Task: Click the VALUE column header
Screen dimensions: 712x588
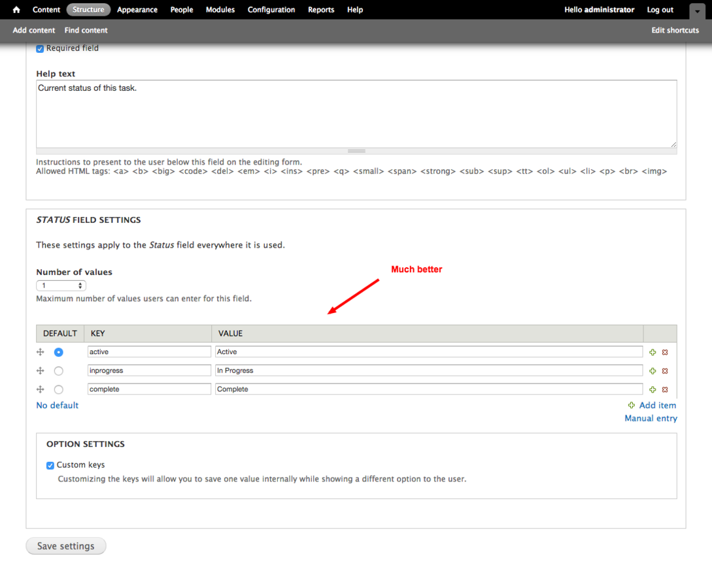Action: [x=428, y=333]
